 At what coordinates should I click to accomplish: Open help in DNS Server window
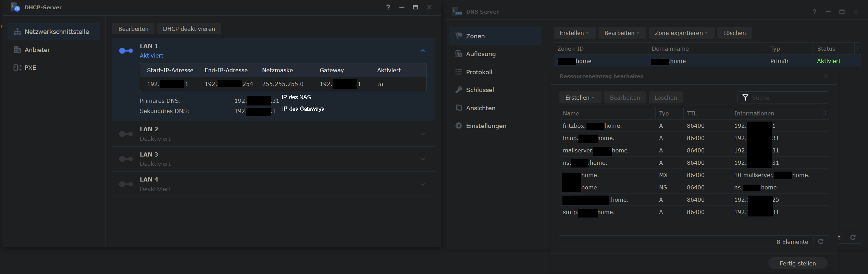coord(815,12)
